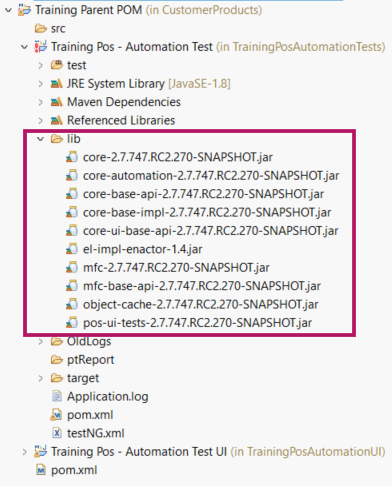Expand the JRE System Library node
The height and width of the screenshot is (486, 392).
[40, 84]
